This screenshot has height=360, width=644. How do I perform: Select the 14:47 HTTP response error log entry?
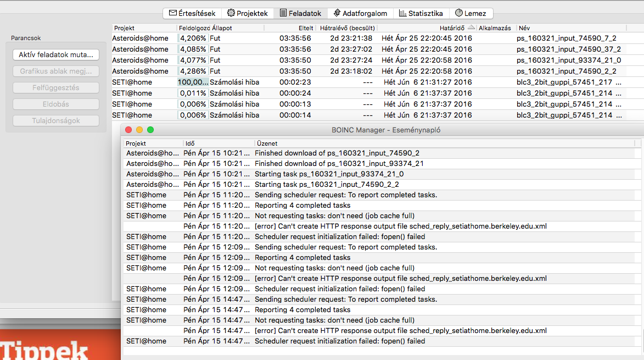pyautogui.click(x=379, y=331)
